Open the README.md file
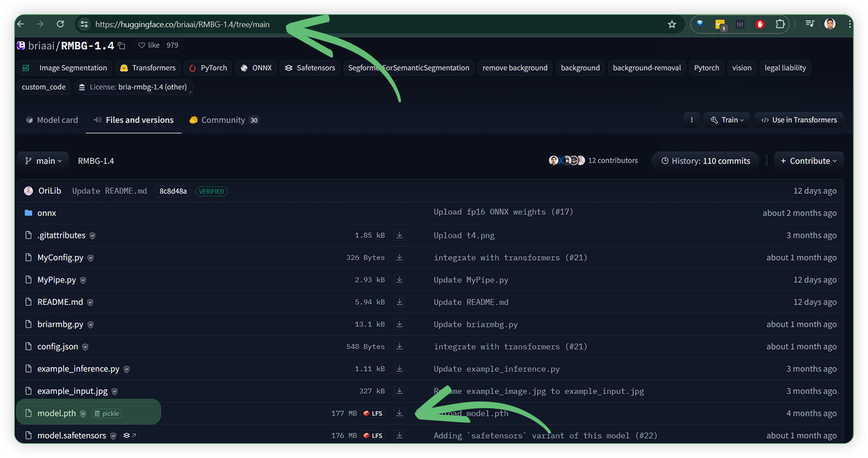Screen dimensions: 868x458 pos(60,302)
